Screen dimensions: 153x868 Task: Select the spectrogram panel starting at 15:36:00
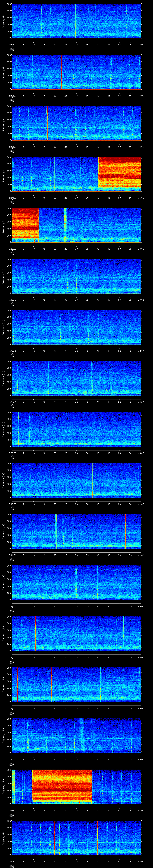click(x=76, y=276)
